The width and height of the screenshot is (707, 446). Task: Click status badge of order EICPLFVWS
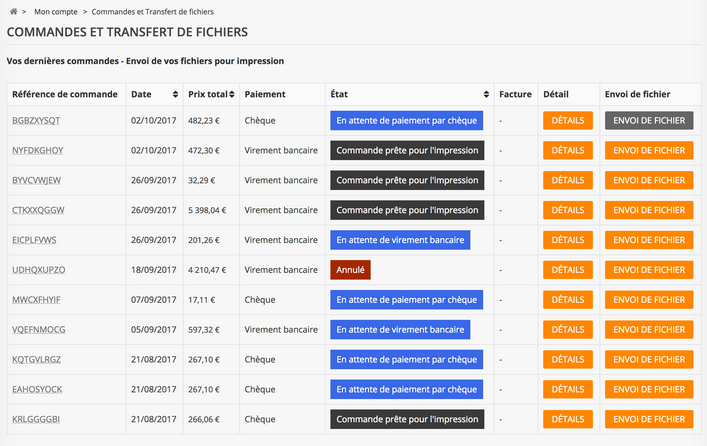tap(400, 240)
